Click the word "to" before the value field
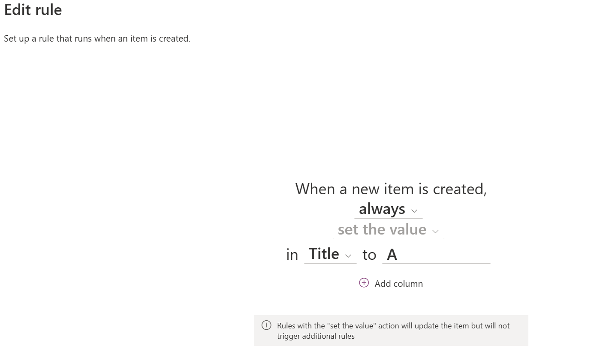Screen dimensions: 606x364 click(x=369, y=255)
